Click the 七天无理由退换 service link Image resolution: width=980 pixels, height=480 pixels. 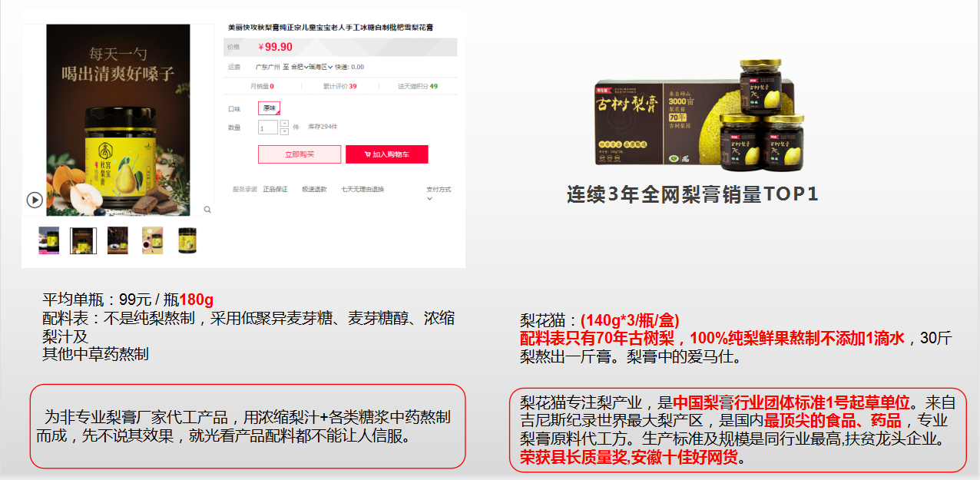[363, 189]
